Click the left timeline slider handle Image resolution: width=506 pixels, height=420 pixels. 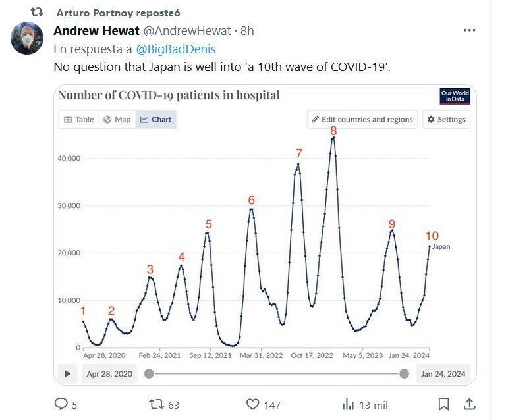click(x=149, y=373)
